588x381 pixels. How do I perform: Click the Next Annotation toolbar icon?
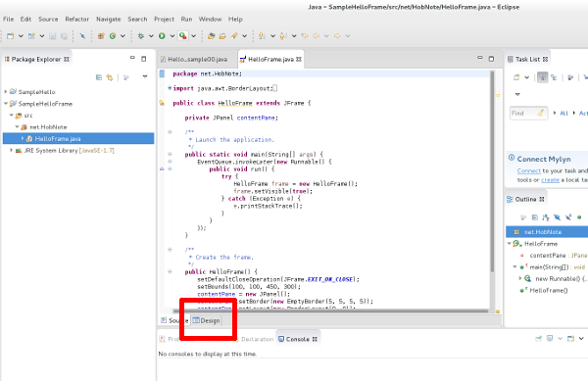click(262, 36)
